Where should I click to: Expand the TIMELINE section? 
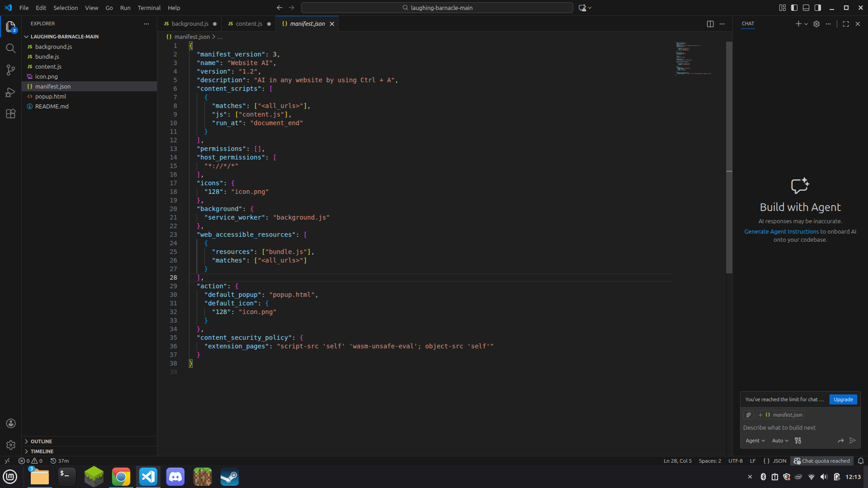pos(42,451)
